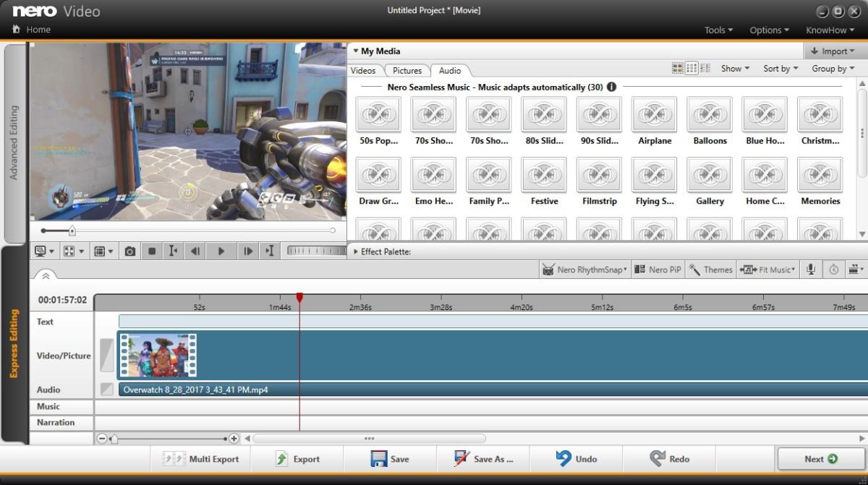Image resolution: width=868 pixels, height=485 pixels.
Task: Jump to the start of the clip
Action: click(173, 252)
